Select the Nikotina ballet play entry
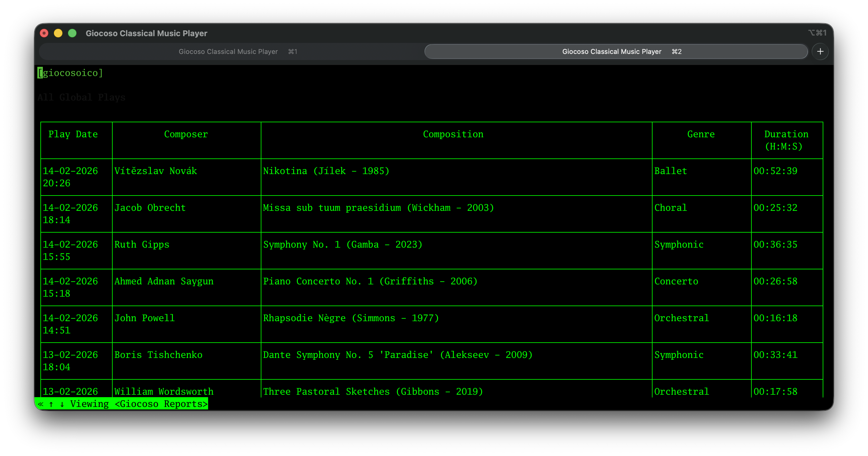 point(326,171)
